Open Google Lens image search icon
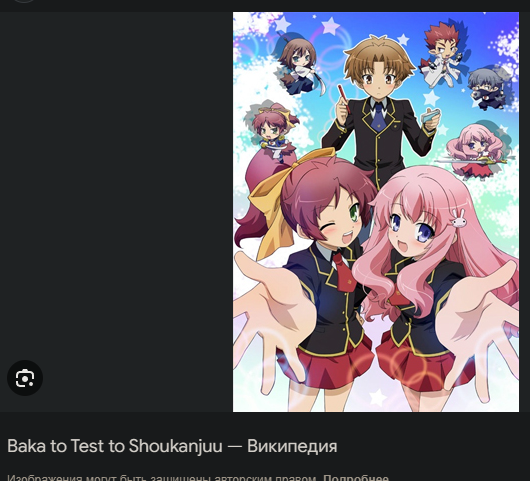530x481 pixels. click(25, 378)
